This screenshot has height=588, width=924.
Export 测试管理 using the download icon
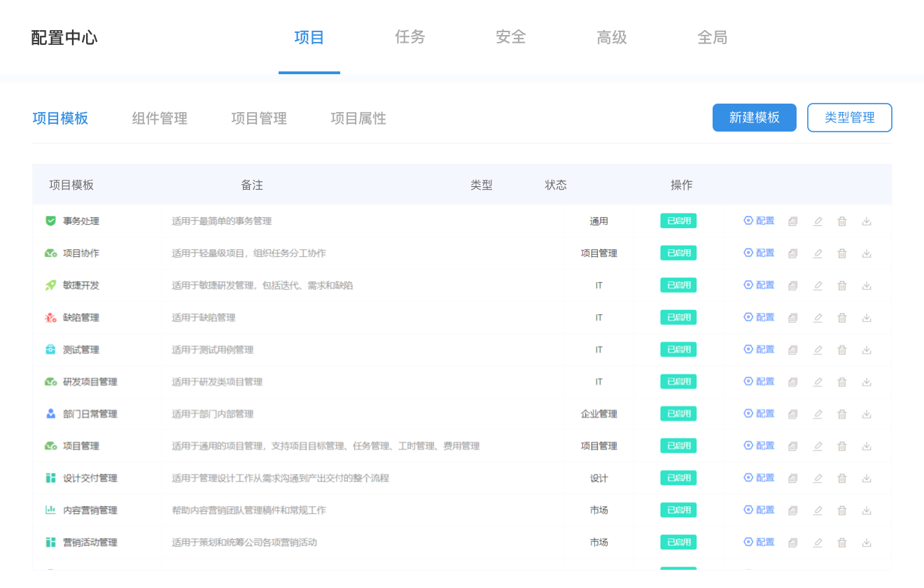(x=867, y=350)
